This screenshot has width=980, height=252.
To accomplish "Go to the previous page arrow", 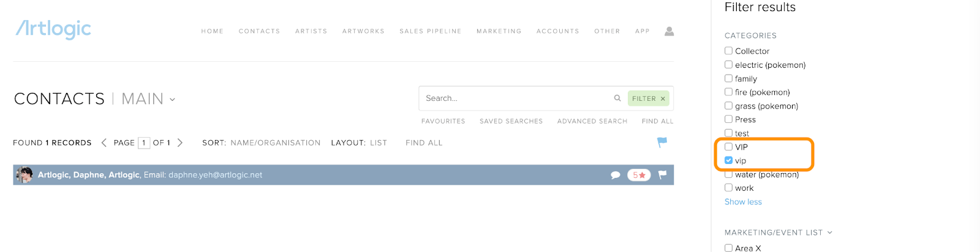I will (x=104, y=143).
